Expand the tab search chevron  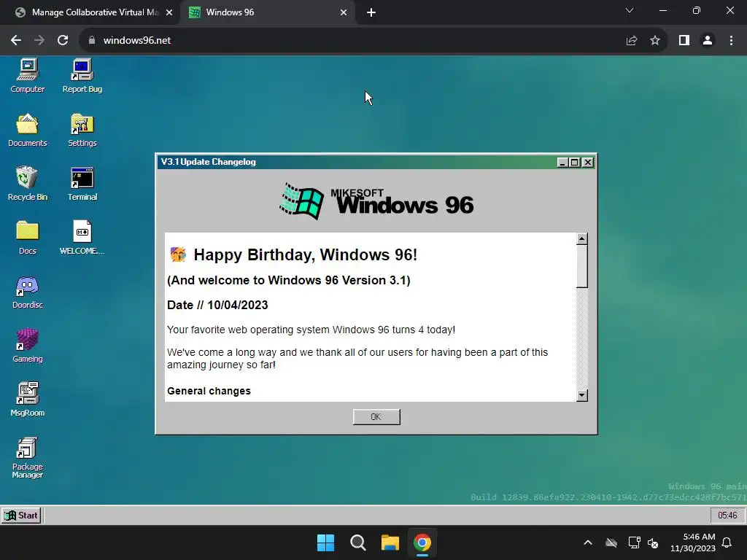[x=630, y=10]
